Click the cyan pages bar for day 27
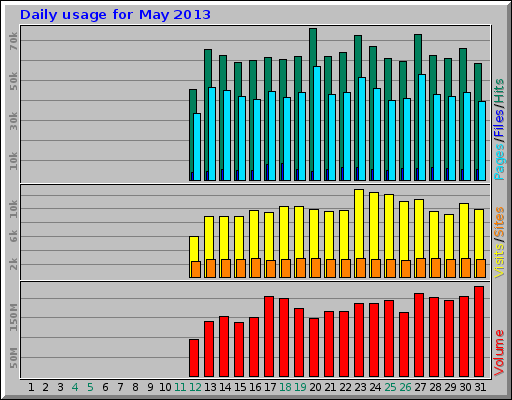 (422, 127)
